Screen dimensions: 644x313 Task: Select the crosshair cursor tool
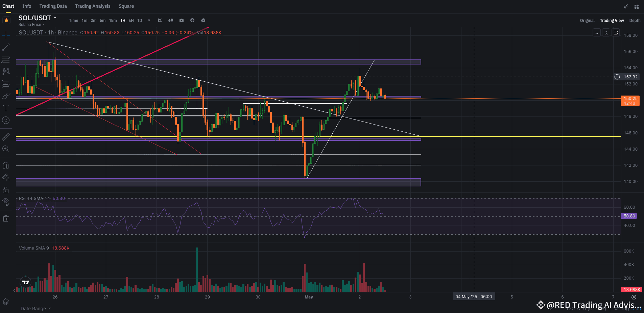tap(5, 34)
